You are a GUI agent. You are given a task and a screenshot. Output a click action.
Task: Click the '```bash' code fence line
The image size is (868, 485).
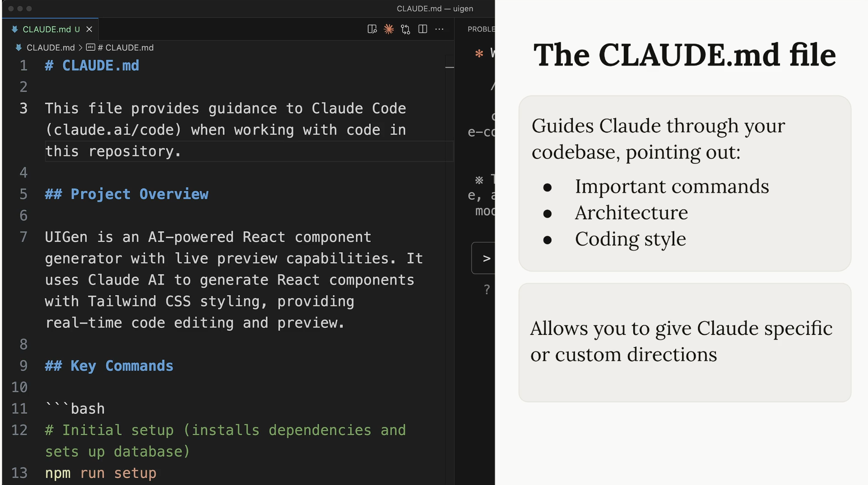click(x=75, y=409)
